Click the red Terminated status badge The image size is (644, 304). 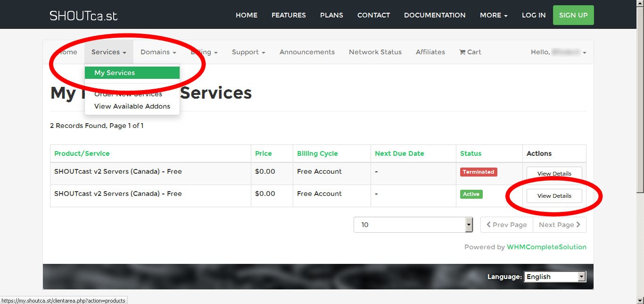[479, 172]
